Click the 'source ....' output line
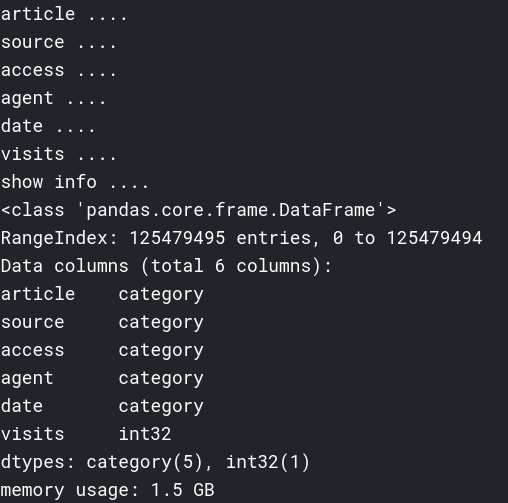The image size is (508, 503). click(x=58, y=42)
